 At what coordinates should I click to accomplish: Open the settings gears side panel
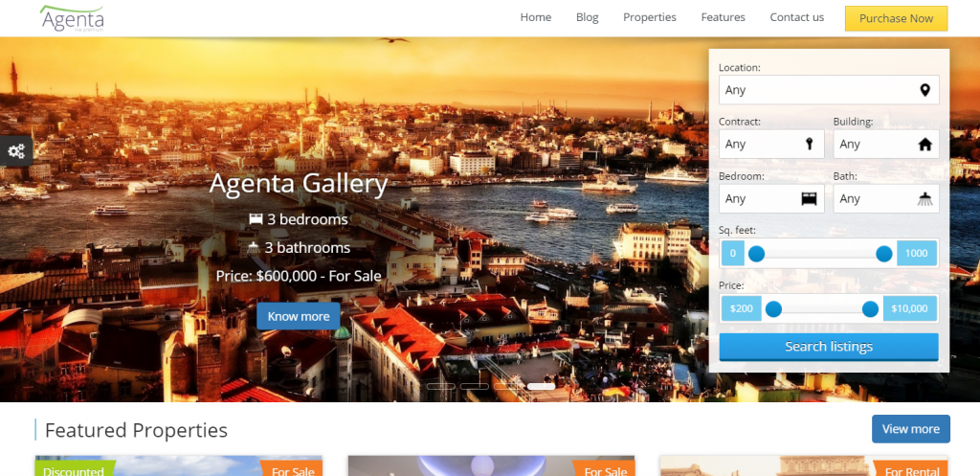[16, 150]
